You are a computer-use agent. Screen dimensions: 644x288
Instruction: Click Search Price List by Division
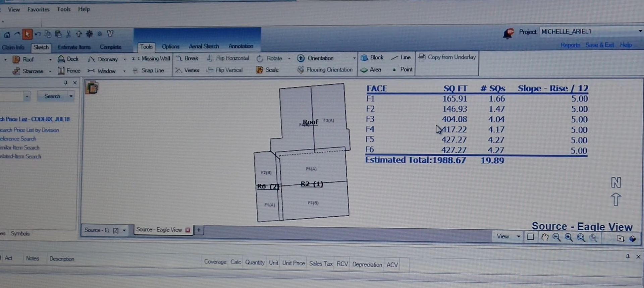coord(30,130)
